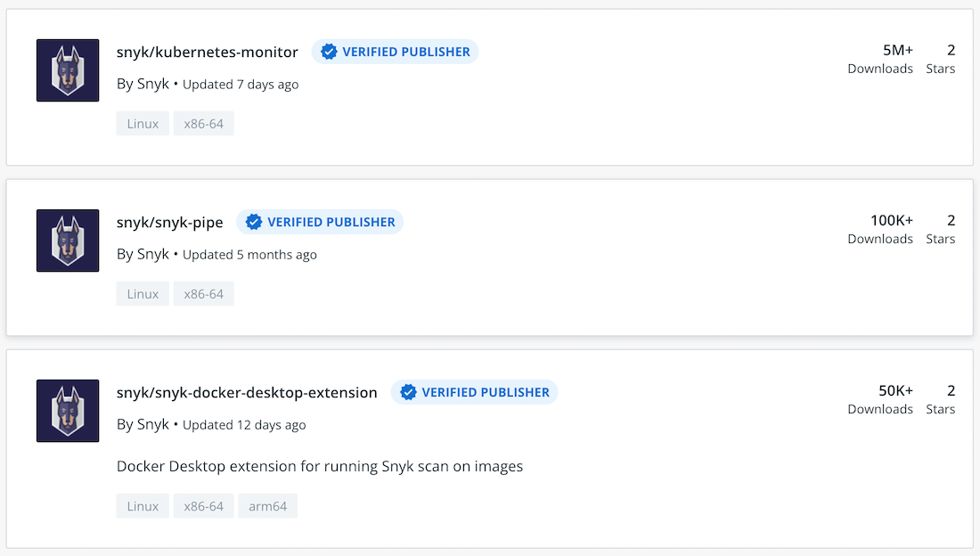The height and width of the screenshot is (556, 980).
Task: Open the snyk/snyk-pipe repository
Action: tap(170, 222)
